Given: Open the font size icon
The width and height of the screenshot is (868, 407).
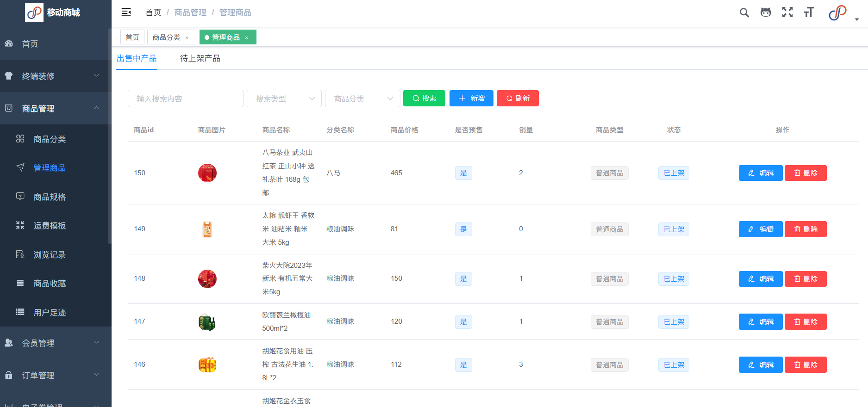Looking at the screenshot, I should tap(809, 12).
